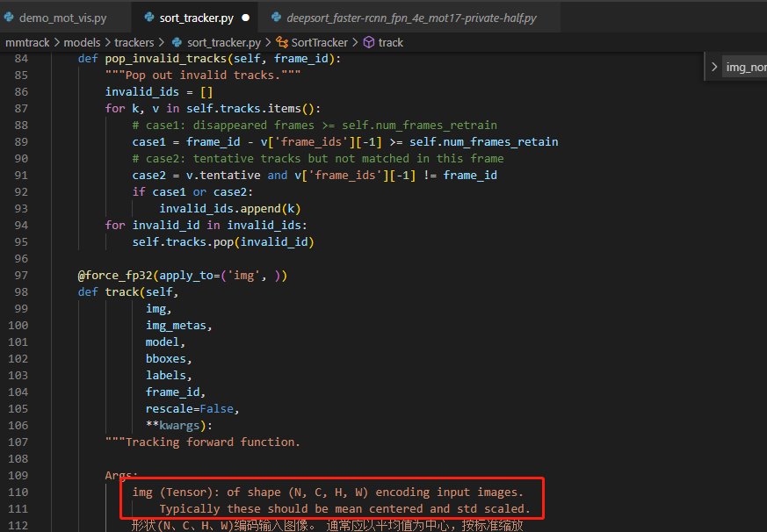Open the models breadcrumb dropdown
767x532 pixels.
[x=83, y=41]
